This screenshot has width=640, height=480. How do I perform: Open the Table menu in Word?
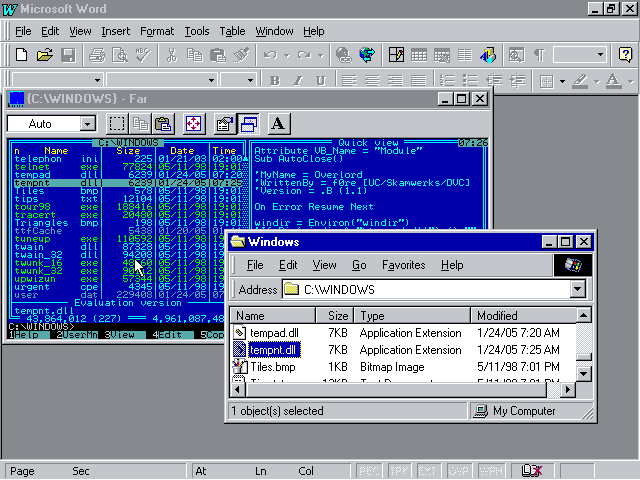tap(232, 31)
